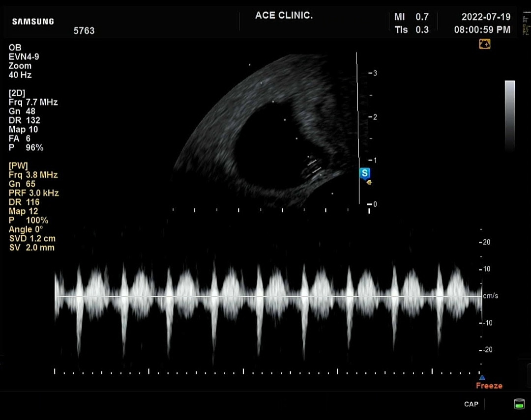Click the Angle 0° value
The height and width of the screenshot is (420, 531).
26,230
